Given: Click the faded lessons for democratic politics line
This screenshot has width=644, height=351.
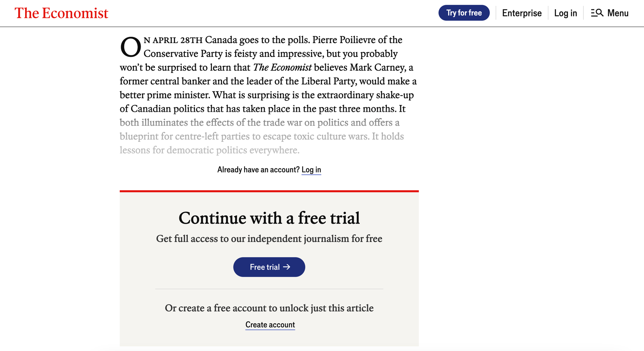Looking at the screenshot, I should tap(210, 150).
